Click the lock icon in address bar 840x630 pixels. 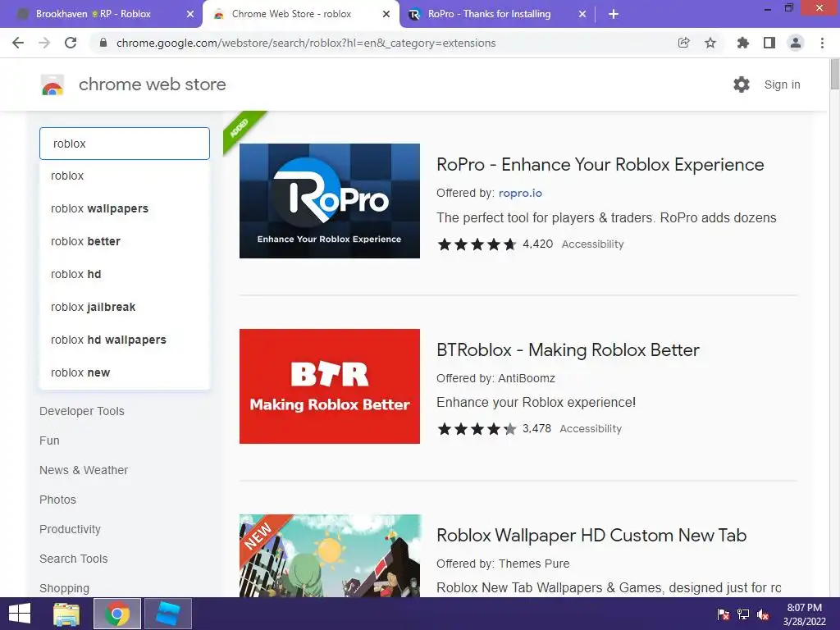[x=103, y=43]
